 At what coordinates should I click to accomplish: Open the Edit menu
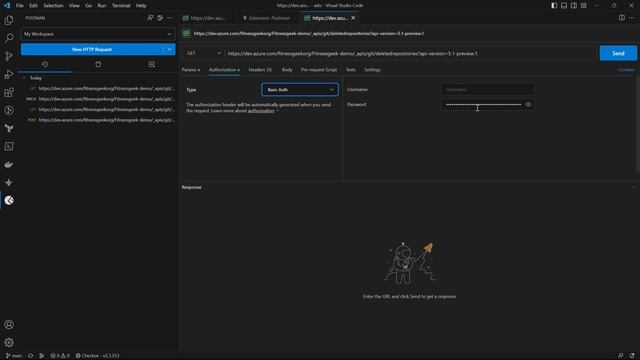coord(33,6)
